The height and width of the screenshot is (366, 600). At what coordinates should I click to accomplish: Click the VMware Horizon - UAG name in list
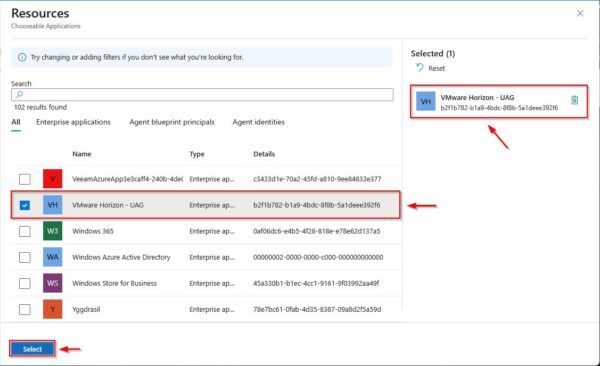tap(108, 205)
